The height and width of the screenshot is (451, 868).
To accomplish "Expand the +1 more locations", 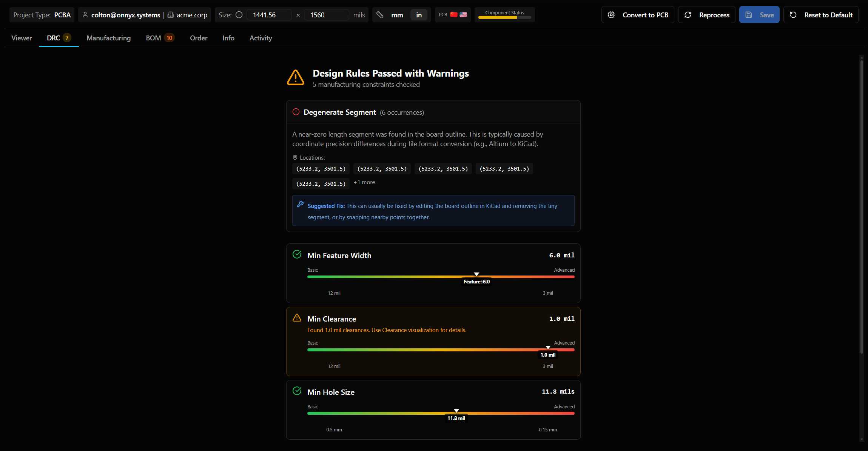I will [364, 182].
